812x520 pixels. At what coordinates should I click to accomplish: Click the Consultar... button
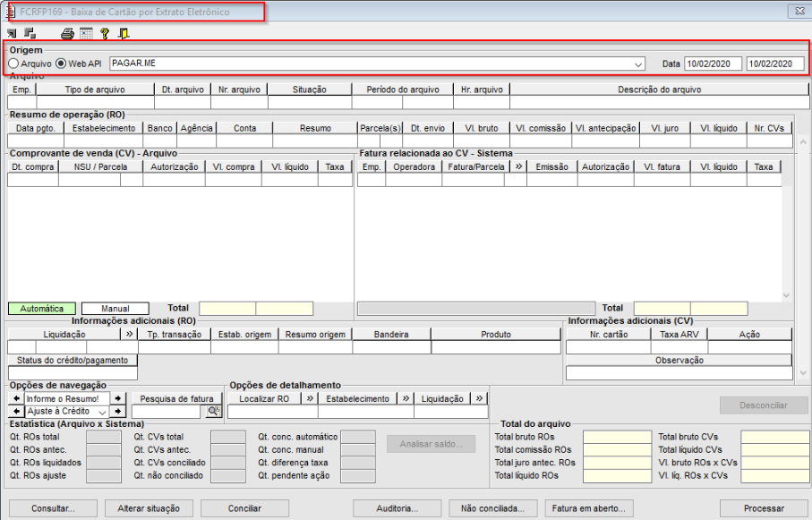click(x=53, y=508)
